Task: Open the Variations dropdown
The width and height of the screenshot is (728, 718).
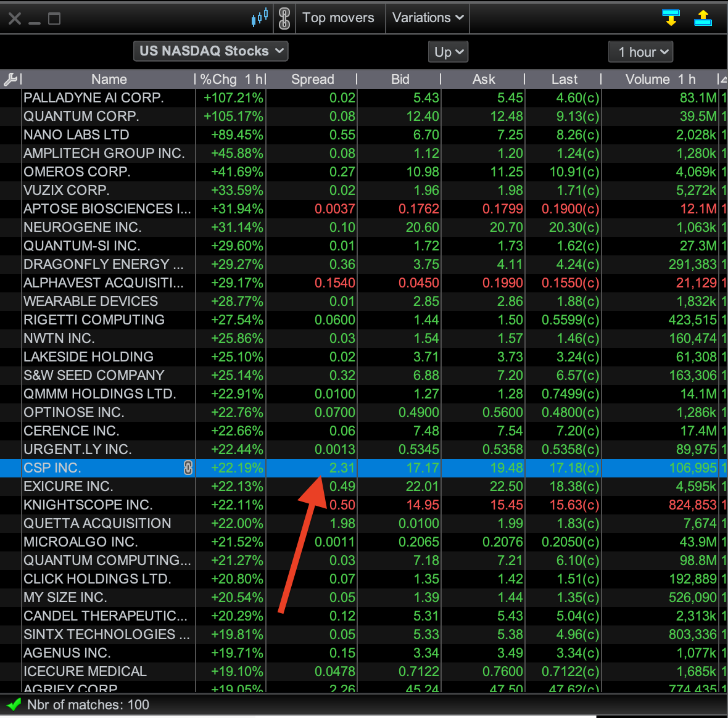Action: coord(428,18)
